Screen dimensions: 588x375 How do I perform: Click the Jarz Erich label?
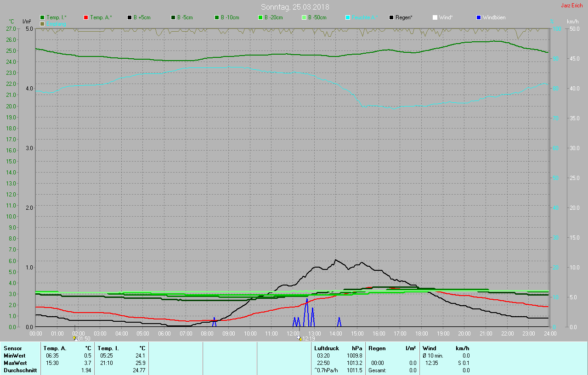coord(571,6)
